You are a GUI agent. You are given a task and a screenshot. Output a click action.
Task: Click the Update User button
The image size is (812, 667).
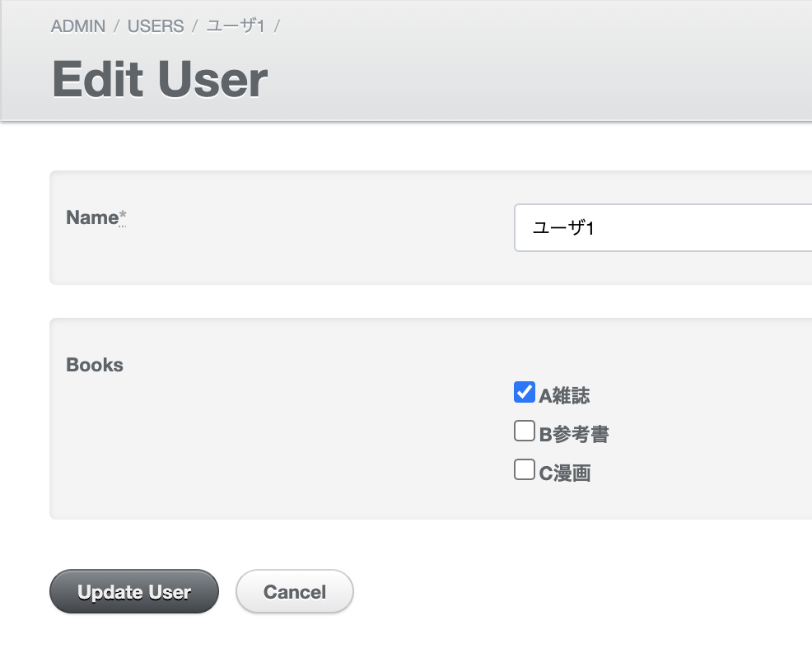click(x=134, y=591)
